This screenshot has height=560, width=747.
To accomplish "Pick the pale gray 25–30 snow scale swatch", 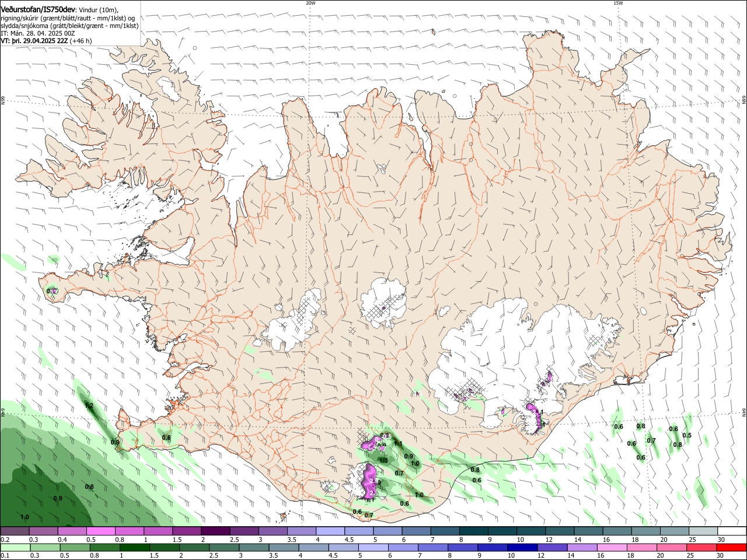I will point(704,531).
